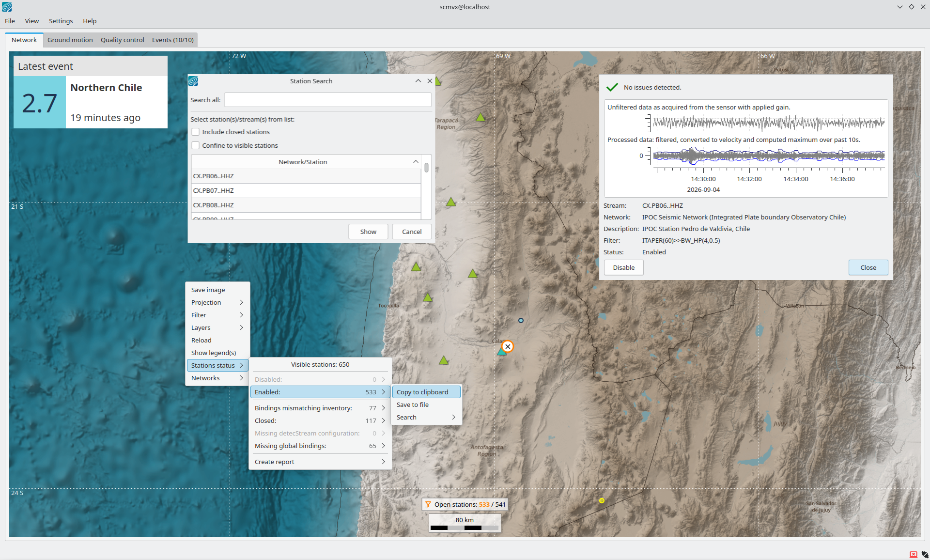Expand the Create report submenu
930x560 pixels.
tap(320, 462)
